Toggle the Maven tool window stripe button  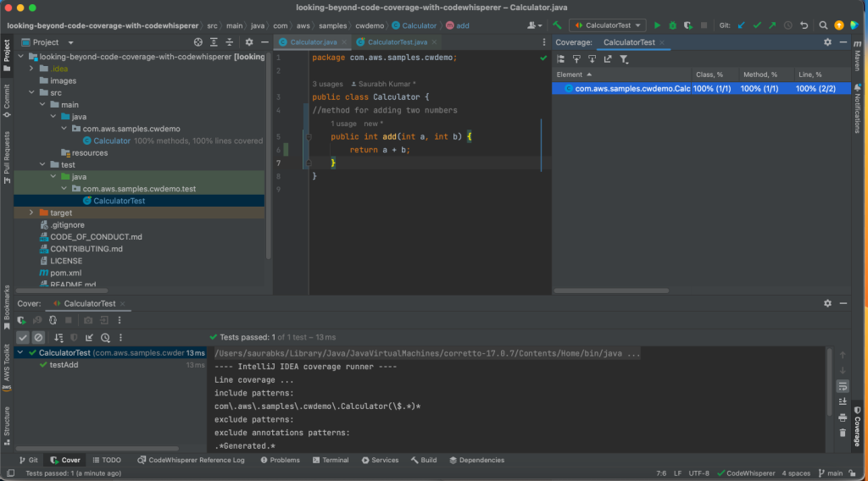pyautogui.click(x=858, y=56)
